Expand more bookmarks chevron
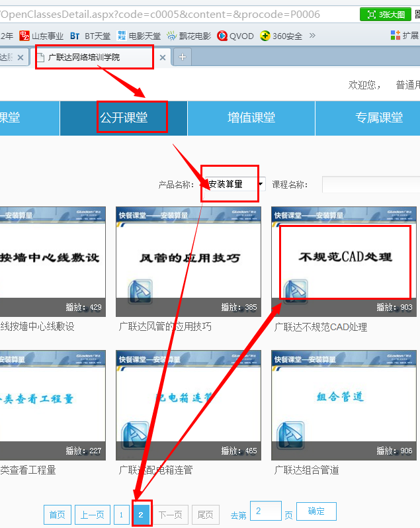 (x=312, y=35)
